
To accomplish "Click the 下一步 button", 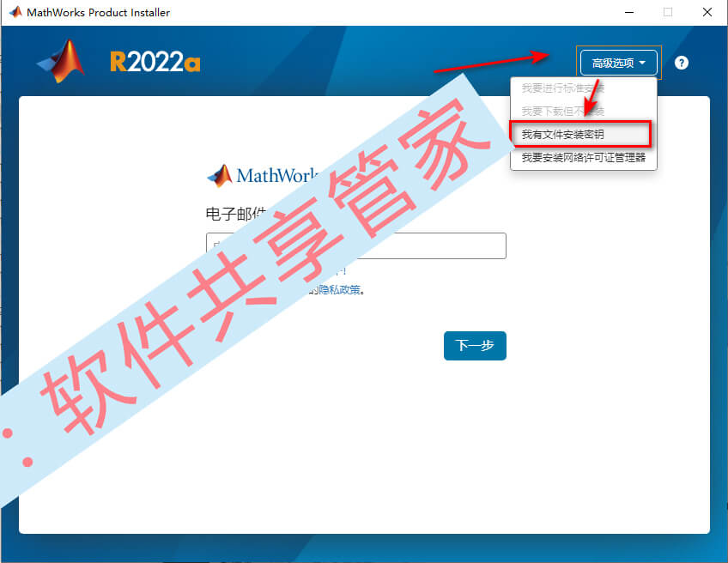I will click(475, 345).
